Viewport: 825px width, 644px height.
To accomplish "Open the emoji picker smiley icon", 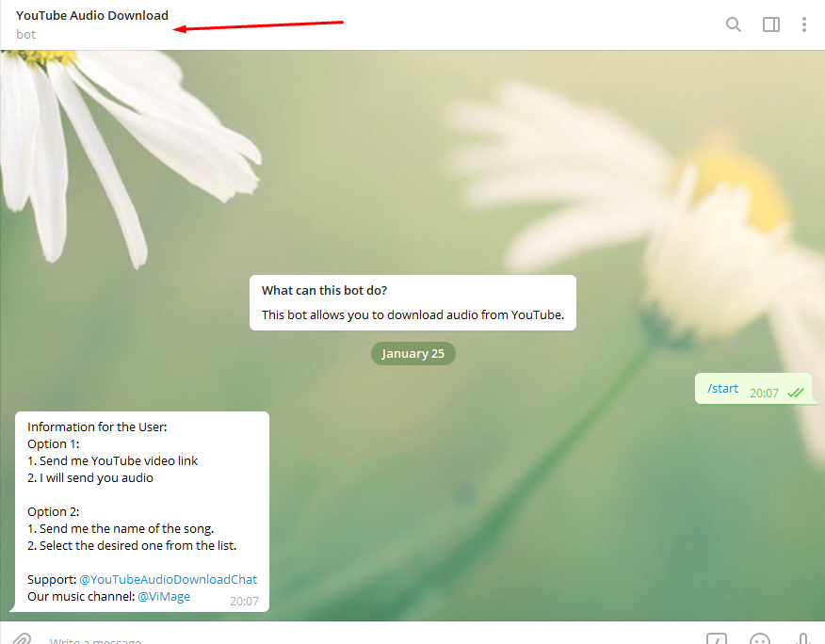I will [x=760, y=639].
